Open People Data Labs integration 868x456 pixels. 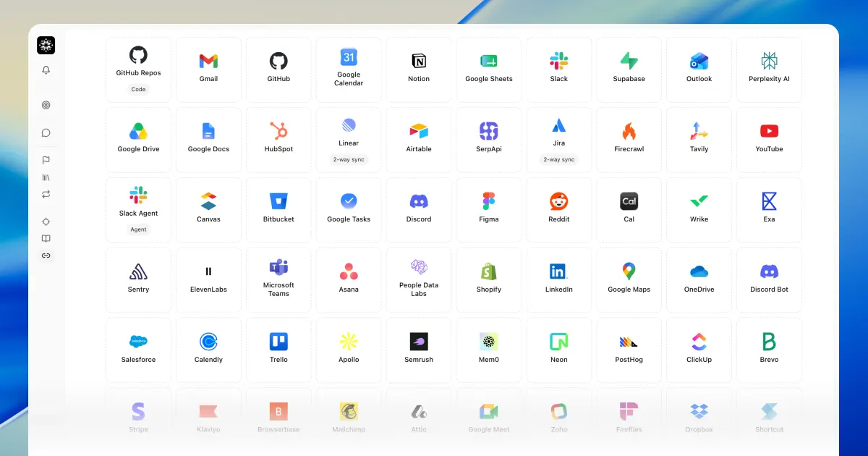(419, 280)
